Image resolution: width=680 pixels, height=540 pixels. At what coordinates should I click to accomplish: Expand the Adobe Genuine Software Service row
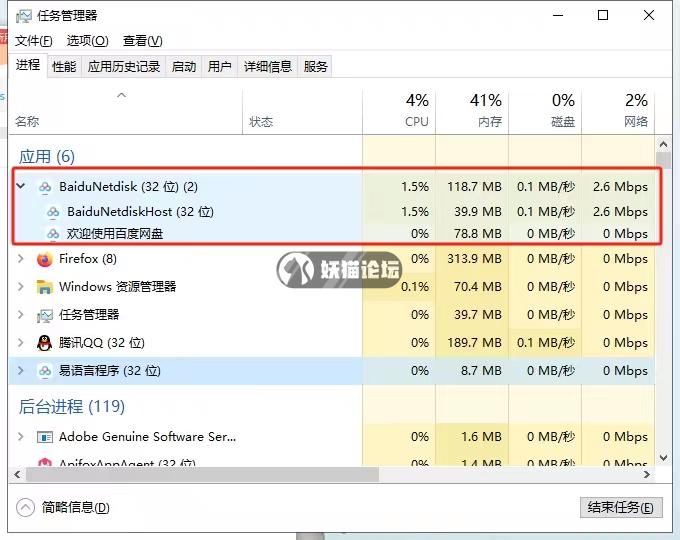pyautogui.click(x=20, y=437)
